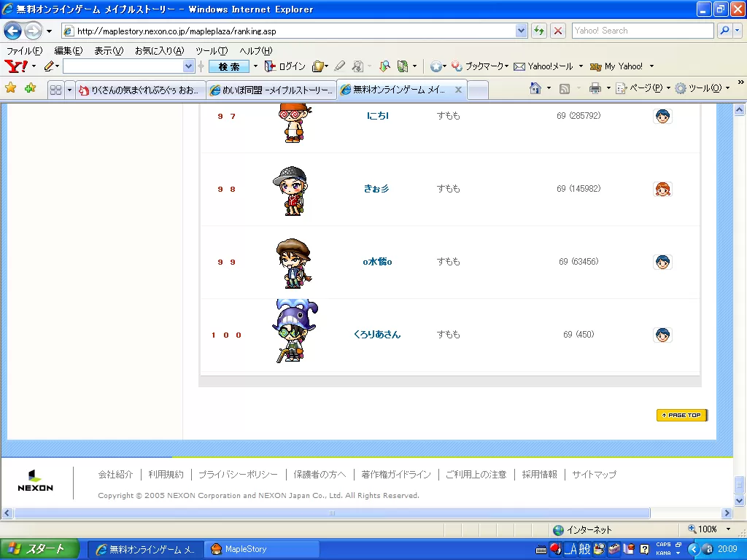Click the Yahoo toolbar bookmark icon

point(457,66)
